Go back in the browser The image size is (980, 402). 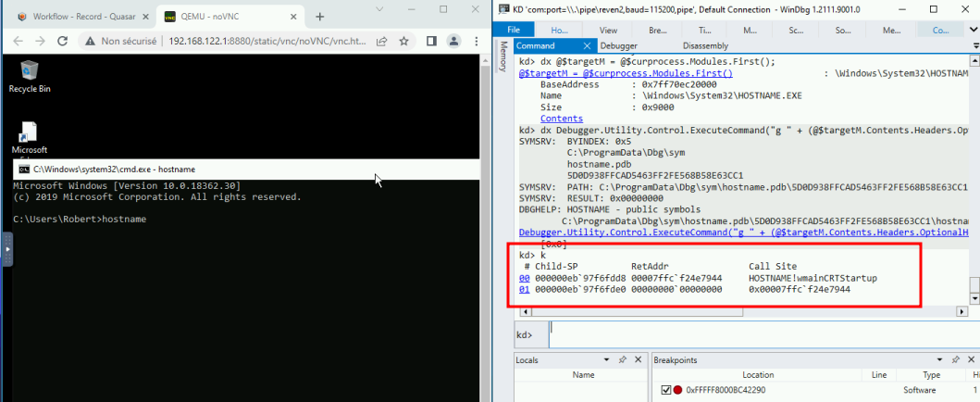point(19,41)
